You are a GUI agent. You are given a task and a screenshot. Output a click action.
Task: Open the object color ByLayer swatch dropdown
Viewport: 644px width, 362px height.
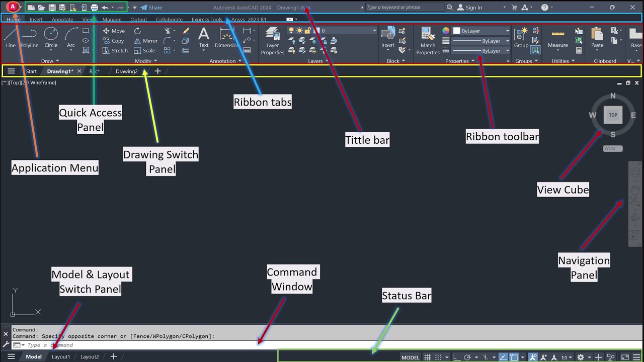click(x=481, y=31)
